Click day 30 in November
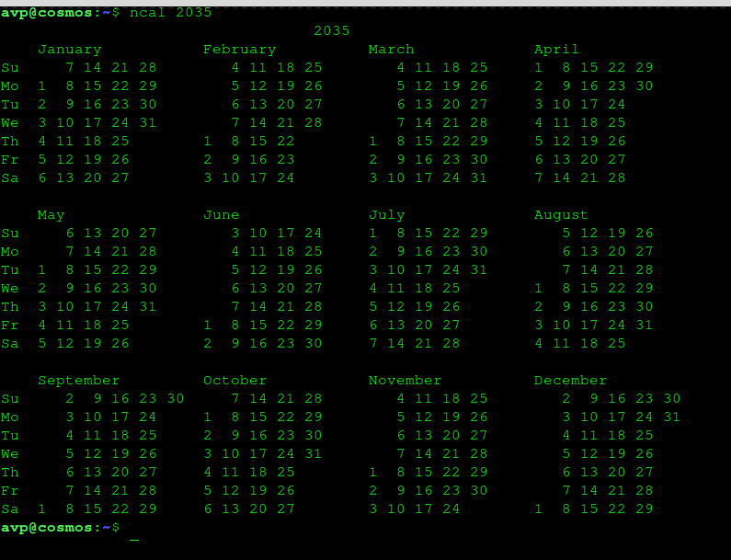The width and height of the screenshot is (731, 560). pyautogui.click(x=479, y=490)
